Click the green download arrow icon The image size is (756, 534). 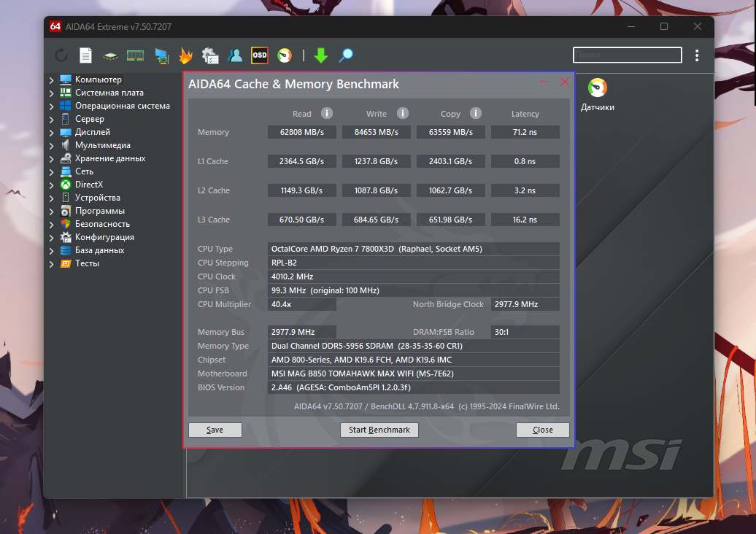(x=321, y=55)
